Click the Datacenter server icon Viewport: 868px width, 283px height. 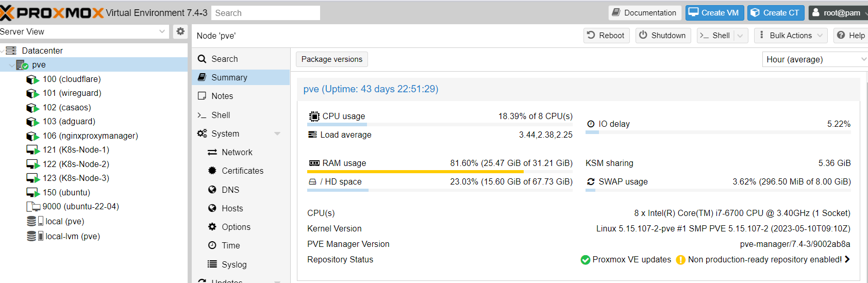[11, 51]
